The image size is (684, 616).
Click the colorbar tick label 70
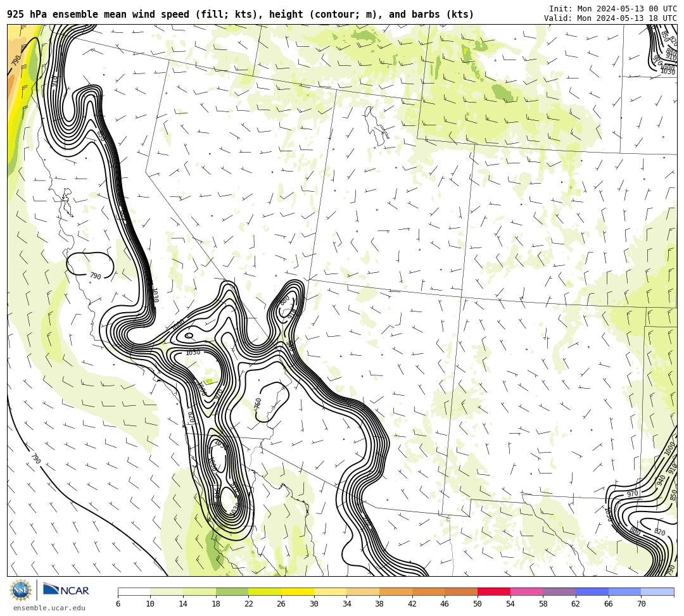(x=641, y=604)
